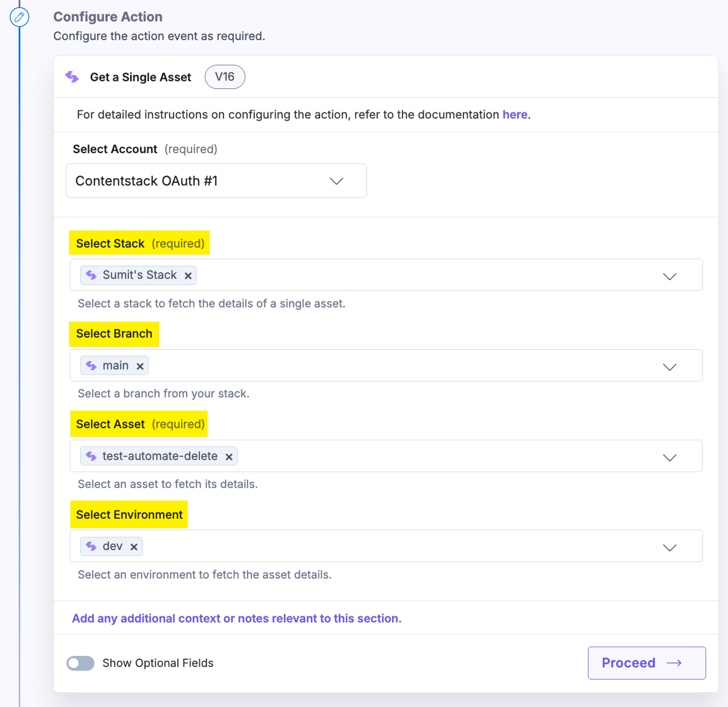Expand the Select Branch dropdown arrow
Screen dimensions: 728x707
670,367
